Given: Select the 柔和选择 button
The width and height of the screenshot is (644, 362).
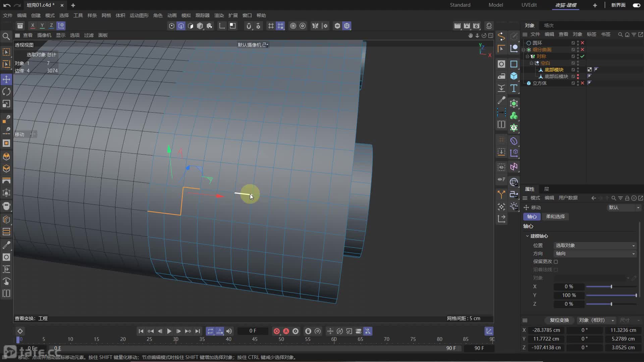Looking at the screenshot, I should tap(555, 217).
